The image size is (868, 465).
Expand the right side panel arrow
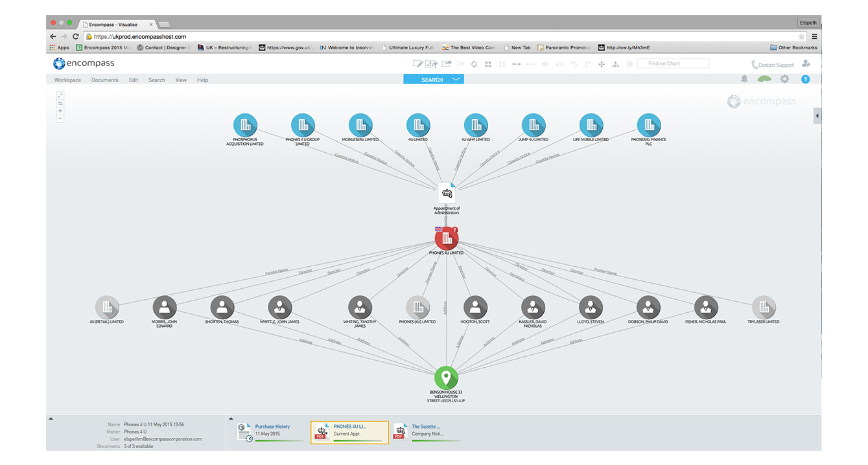click(817, 115)
